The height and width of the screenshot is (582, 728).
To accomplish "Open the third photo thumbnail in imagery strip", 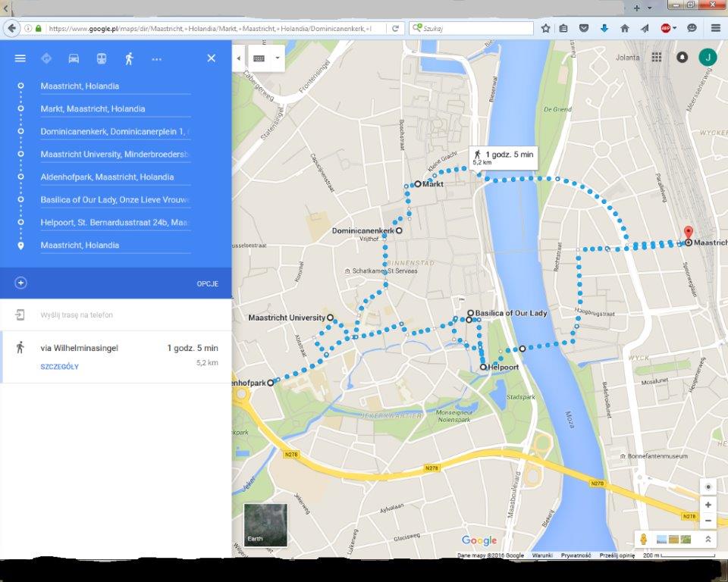I will click(686, 539).
